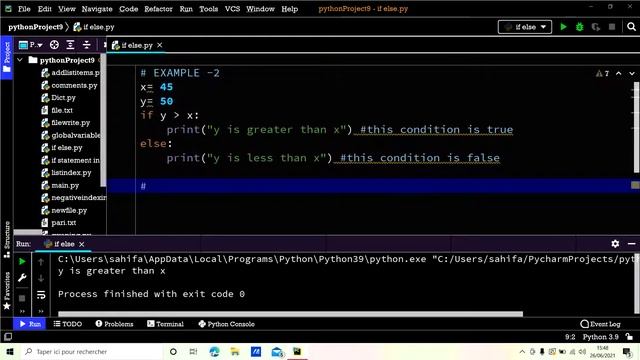Click pythonProject9 in the breadcrumb bar
Screen dimensions: 640x360
coord(36,27)
